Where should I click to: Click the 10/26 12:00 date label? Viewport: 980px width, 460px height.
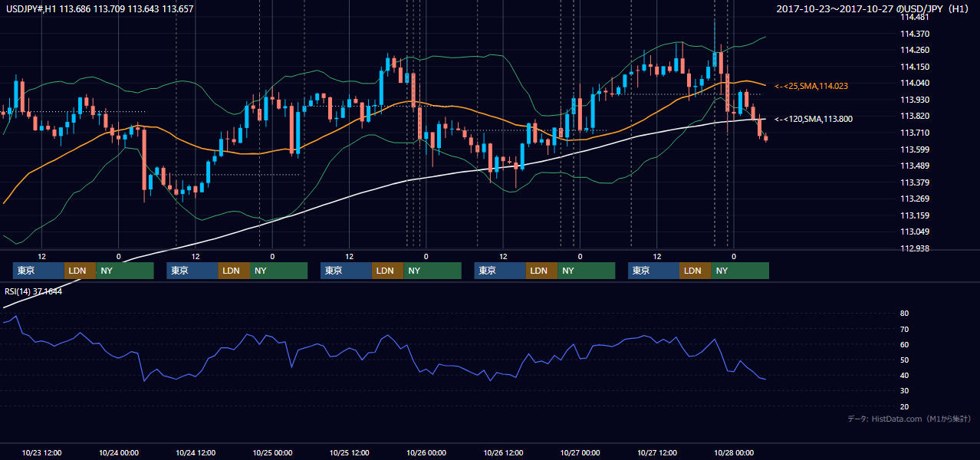tap(503, 452)
